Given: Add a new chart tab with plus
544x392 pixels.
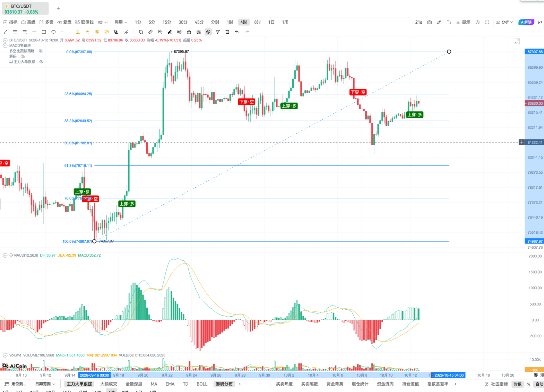Looking at the screenshot, I should (58, 8).
